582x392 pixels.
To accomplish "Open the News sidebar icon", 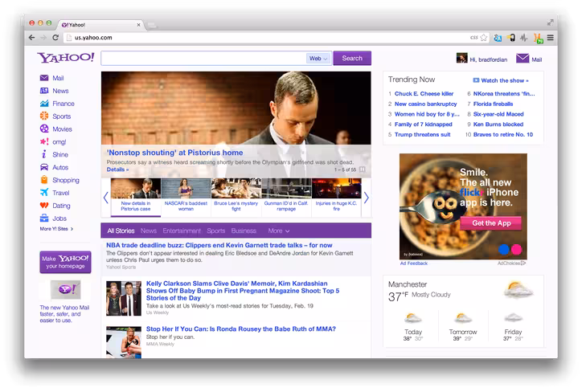I will pyautogui.click(x=44, y=91).
